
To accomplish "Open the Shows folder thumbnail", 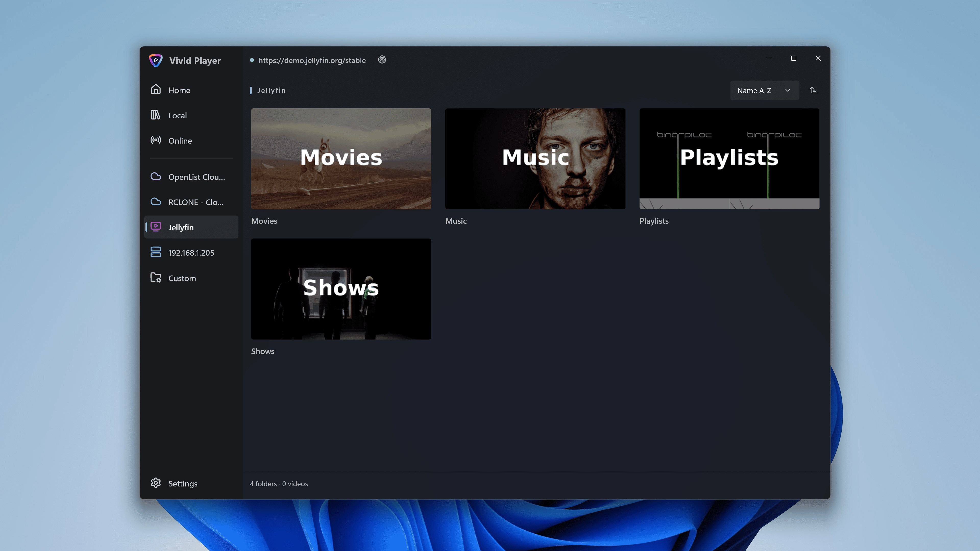I will [x=341, y=289].
